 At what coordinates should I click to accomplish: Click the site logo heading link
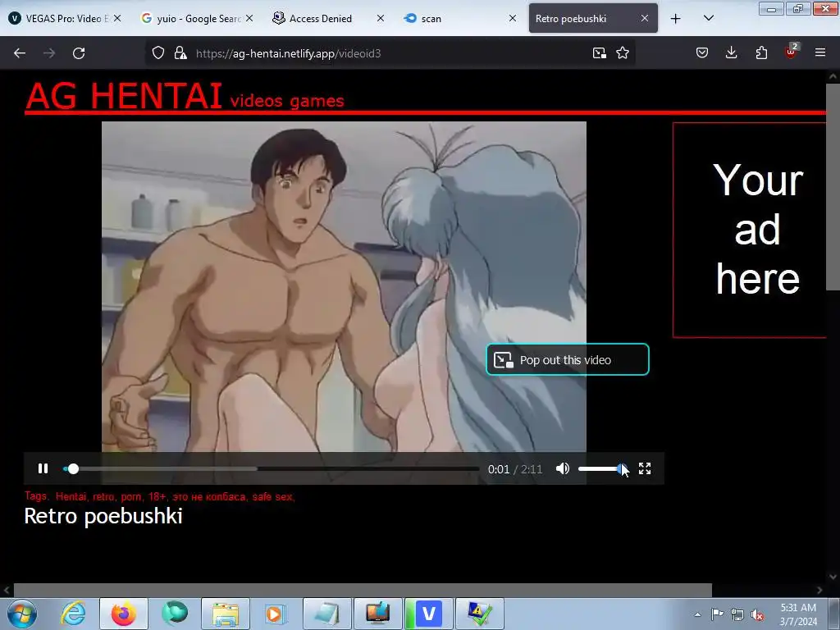click(124, 97)
